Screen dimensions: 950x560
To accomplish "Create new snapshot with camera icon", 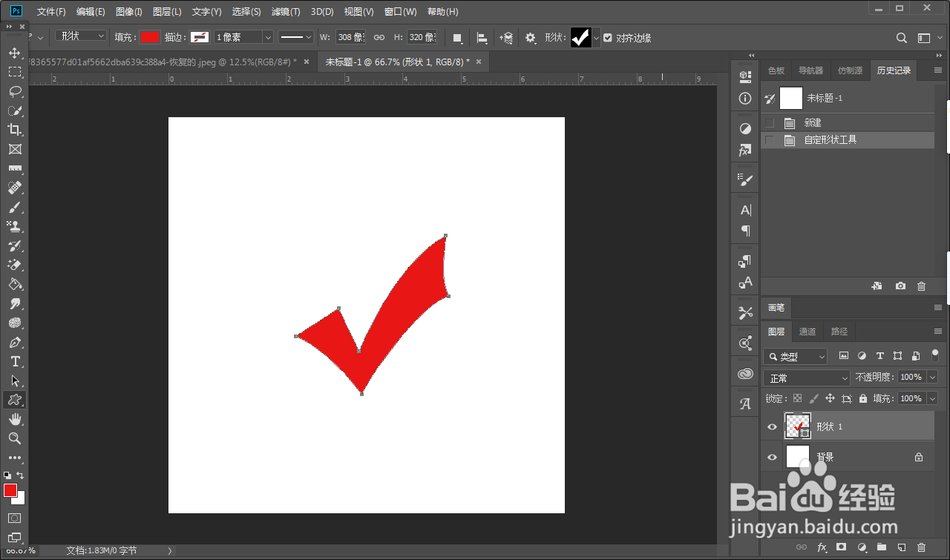I will coord(900,286).
